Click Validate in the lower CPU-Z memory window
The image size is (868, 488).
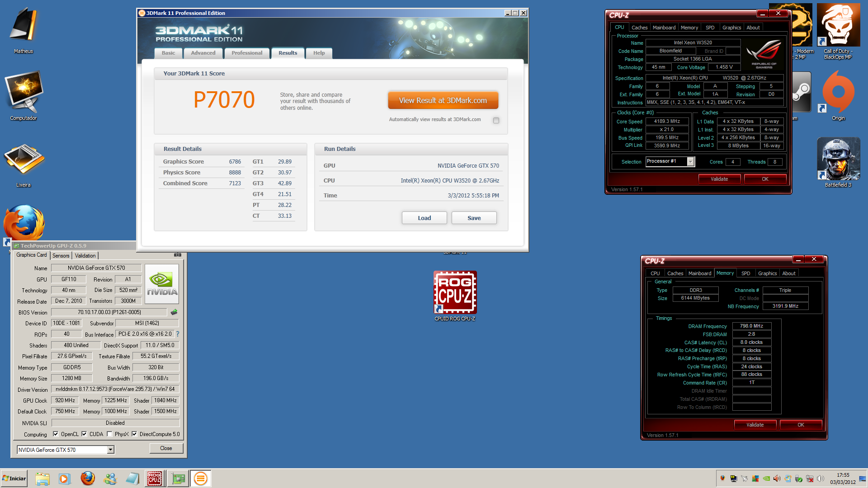coord(755,425)
